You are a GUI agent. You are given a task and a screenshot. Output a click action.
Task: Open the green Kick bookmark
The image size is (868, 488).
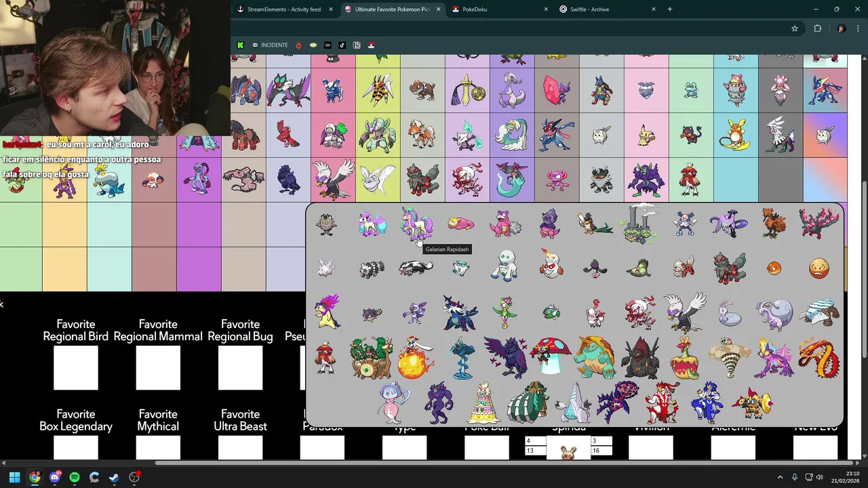(240, 45)
